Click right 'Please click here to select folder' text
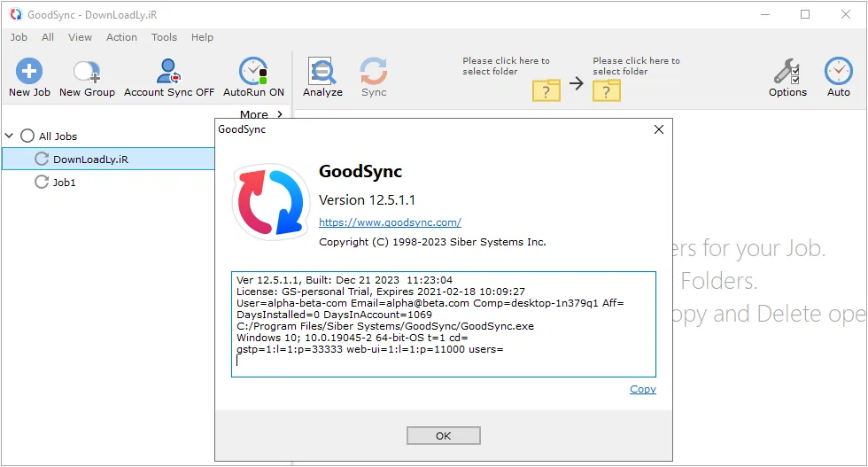 pos(636,66)
